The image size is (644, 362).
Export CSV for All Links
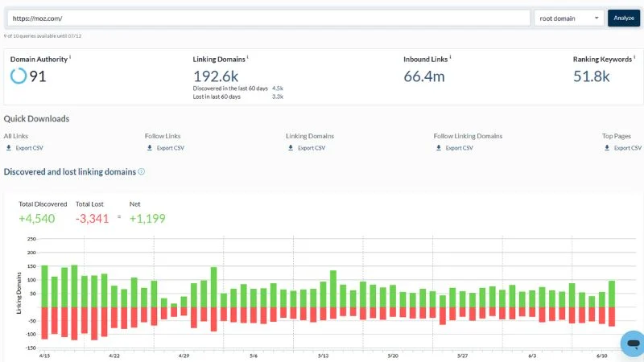pyautogui.click(x=29, y=148)
